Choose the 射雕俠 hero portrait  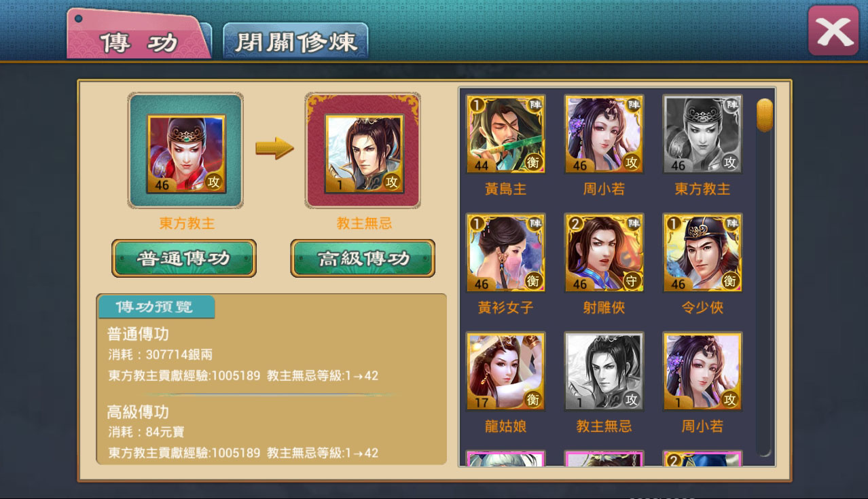click(x=604, y=253)
